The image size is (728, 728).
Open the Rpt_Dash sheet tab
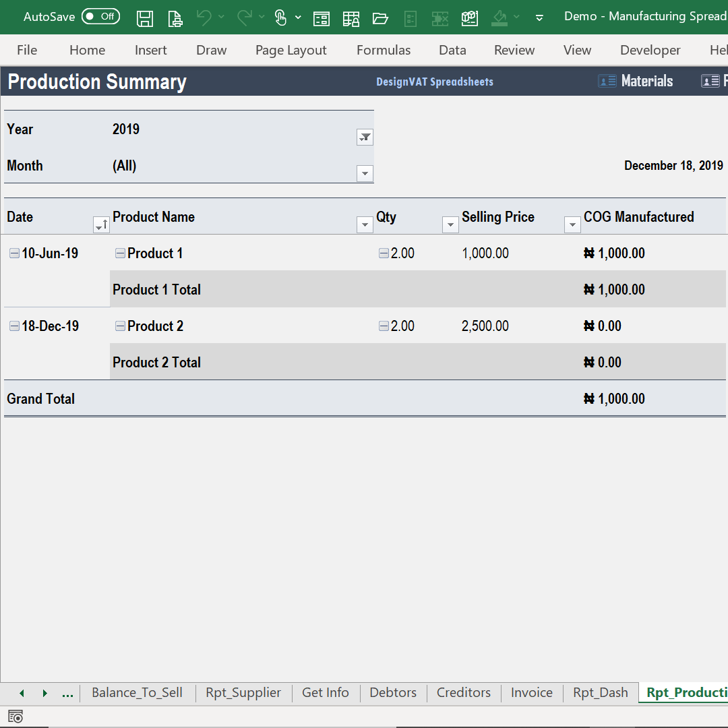(600, 692)
